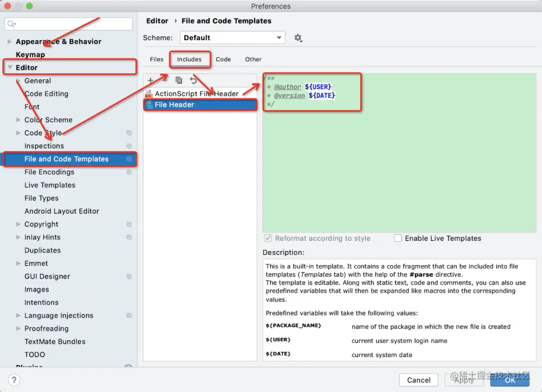Image resolution: width=542 pixels, height=392 pixels.
Task: Open Keymap settings
Action: (x=31, y=55)
